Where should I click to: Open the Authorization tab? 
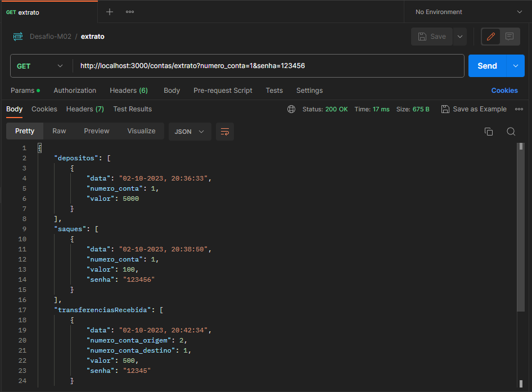(x=75, y=91)
